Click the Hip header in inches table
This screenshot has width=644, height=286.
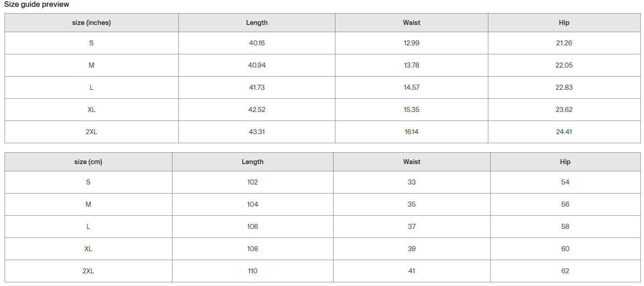pos(564,23)
